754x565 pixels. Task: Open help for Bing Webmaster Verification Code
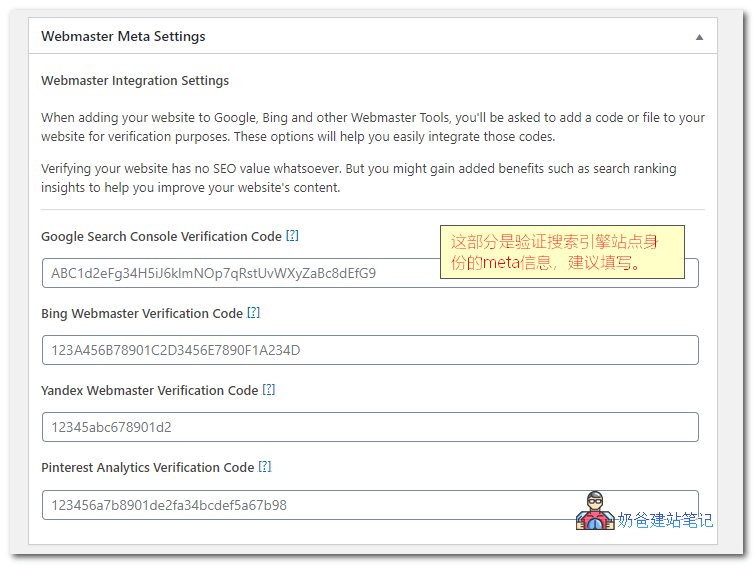253,313
